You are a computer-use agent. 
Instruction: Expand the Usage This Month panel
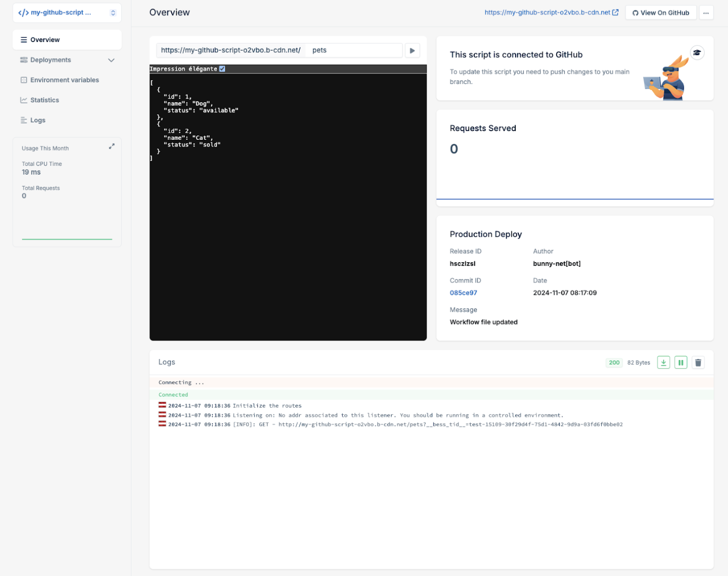[x=111, y=147]
